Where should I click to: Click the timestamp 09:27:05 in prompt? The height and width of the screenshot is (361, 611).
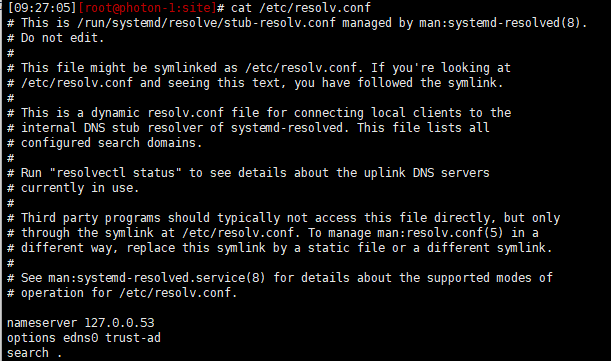[x=42, y=7]
